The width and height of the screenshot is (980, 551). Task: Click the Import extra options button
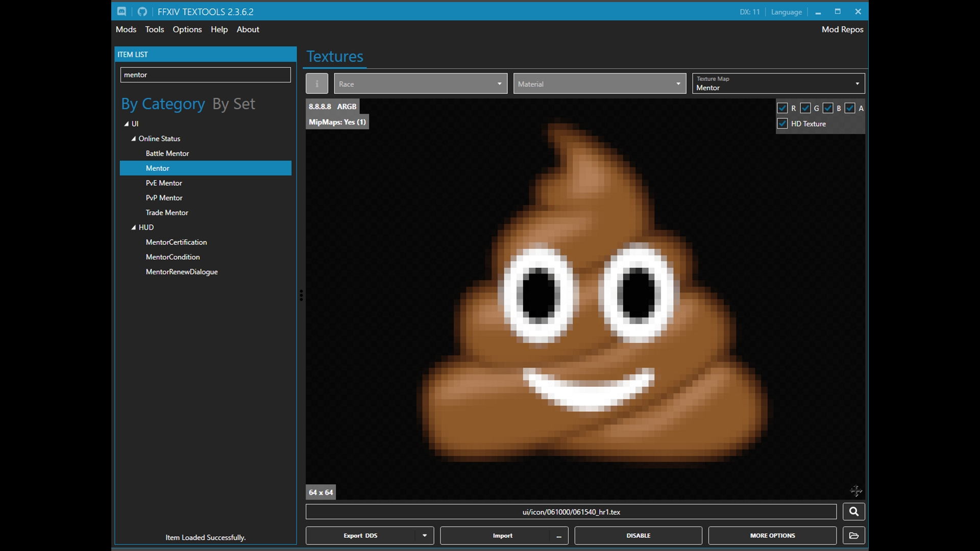[x=559, y=536]
